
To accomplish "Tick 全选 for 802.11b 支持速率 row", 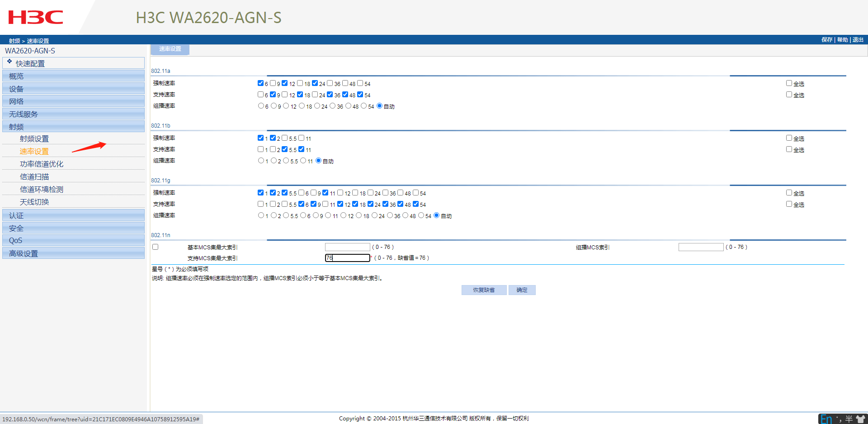I will tap(789, 149).
